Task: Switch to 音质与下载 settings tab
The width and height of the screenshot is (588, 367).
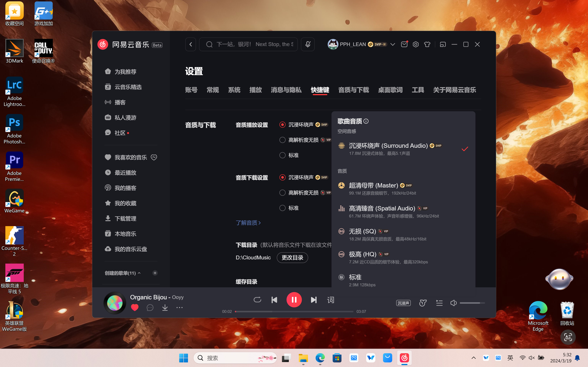Action: pyautogui.click(x=354, y=90)
